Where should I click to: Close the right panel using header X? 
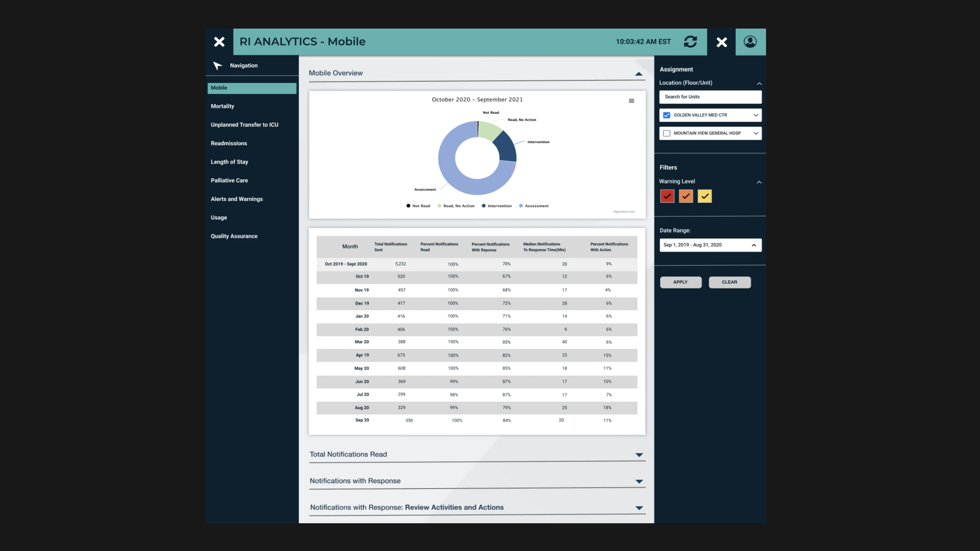tap(722, 42)
